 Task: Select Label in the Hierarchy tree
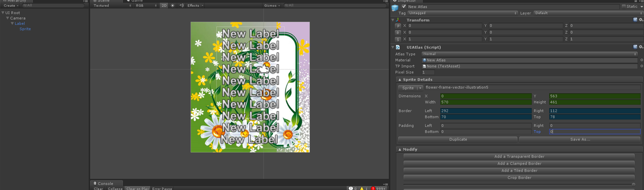click(20, 23)
